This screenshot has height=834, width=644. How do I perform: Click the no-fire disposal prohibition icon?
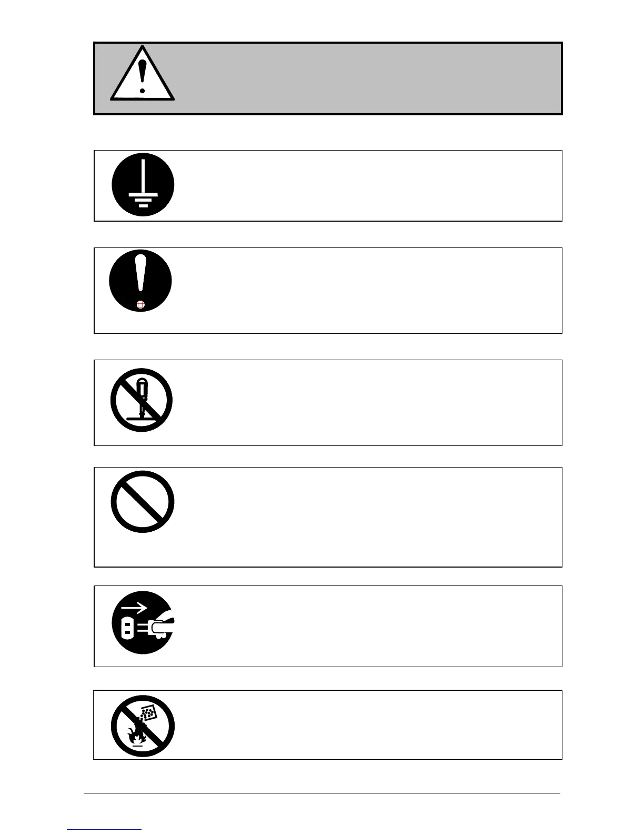pos(142,726)
